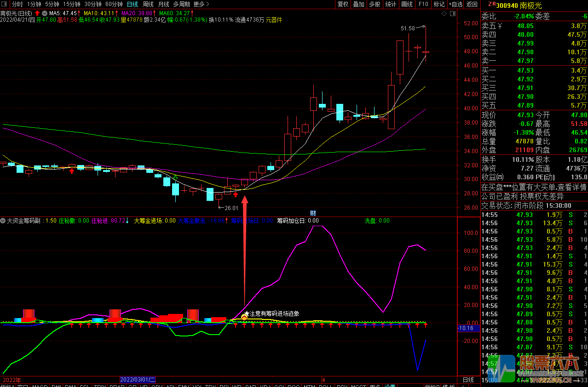Click the PE(动) value 135.0
The height and width of the screenshot is (387, 588).
(x=579, y=177)
